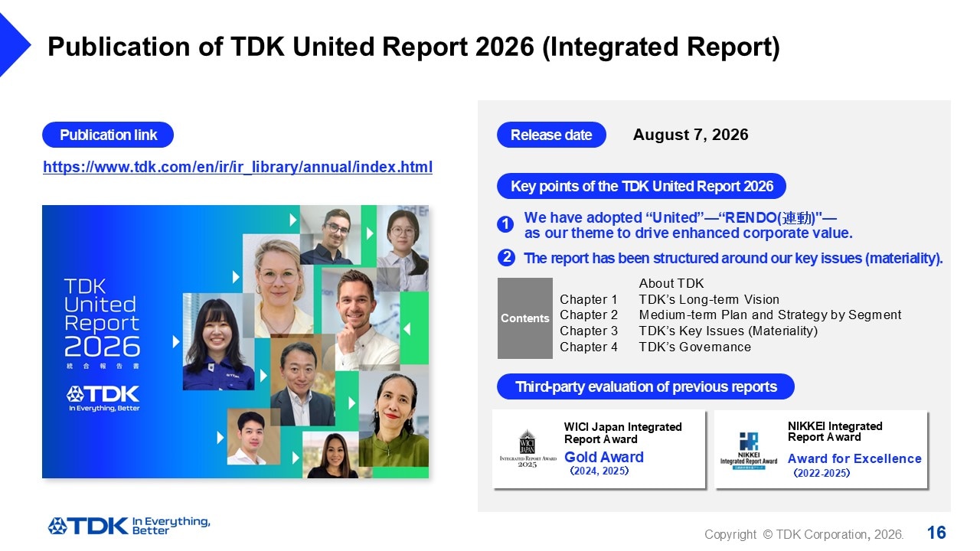Screen dimensions: 980x551
Task: Click the TDK United Report 2026 cover image
Action: [235, 341]
